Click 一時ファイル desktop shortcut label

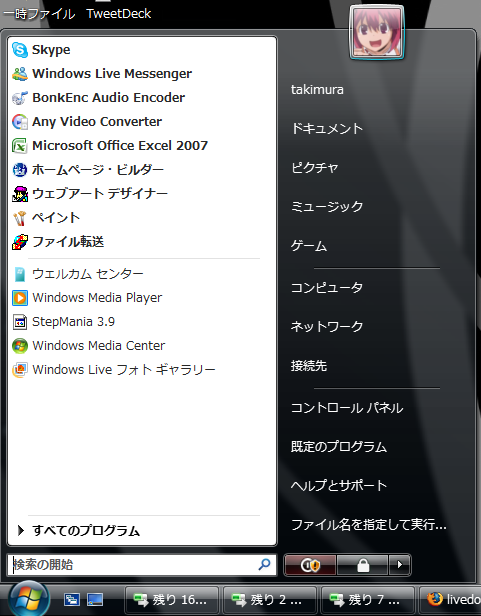click(39, 14)
